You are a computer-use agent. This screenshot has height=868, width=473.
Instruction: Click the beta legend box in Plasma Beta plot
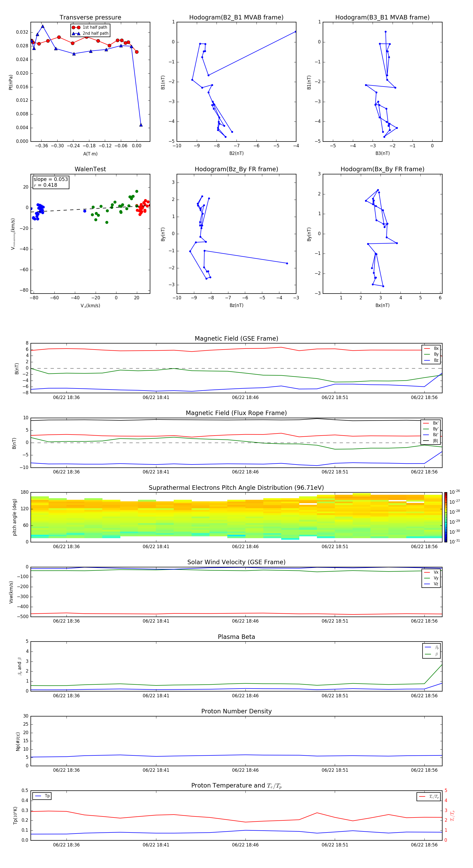(x=431, y=651)
